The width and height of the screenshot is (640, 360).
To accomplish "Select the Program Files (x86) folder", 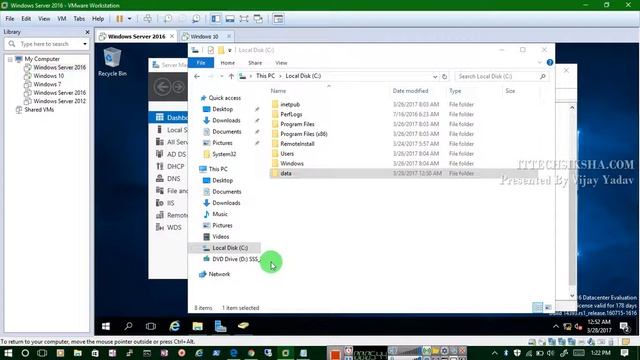I will pos(304,134).
